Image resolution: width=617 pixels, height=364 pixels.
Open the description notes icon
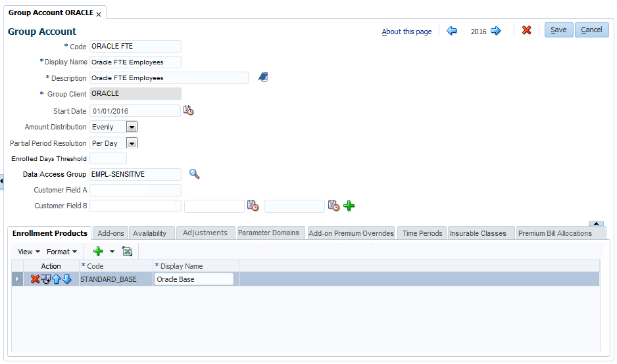click(263, 77)
